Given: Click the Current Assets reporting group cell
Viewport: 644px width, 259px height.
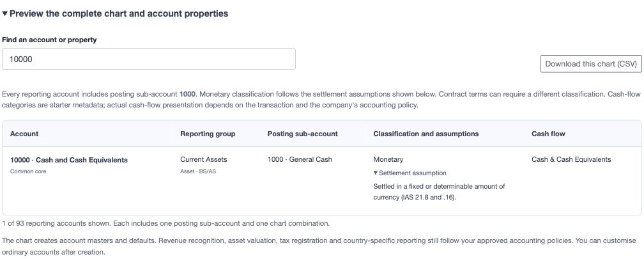Looking at the screenshot, I should [204, 159].
